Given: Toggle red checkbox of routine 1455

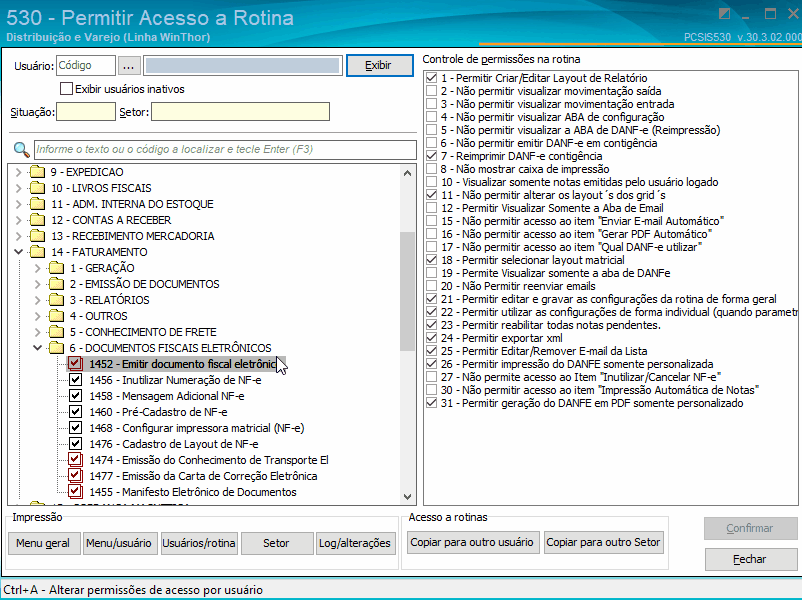Looking at the screenshot, I should click(75, 492).
